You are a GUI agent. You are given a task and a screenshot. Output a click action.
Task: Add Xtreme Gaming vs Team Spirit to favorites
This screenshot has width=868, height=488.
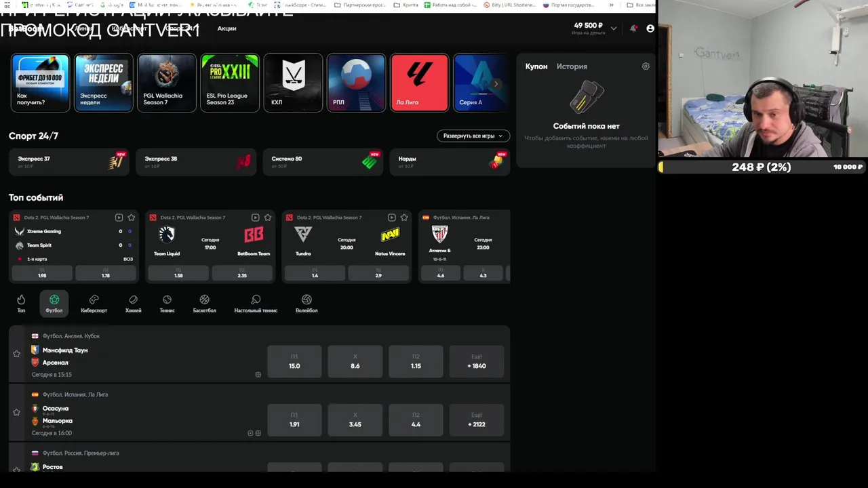(132, 218)
